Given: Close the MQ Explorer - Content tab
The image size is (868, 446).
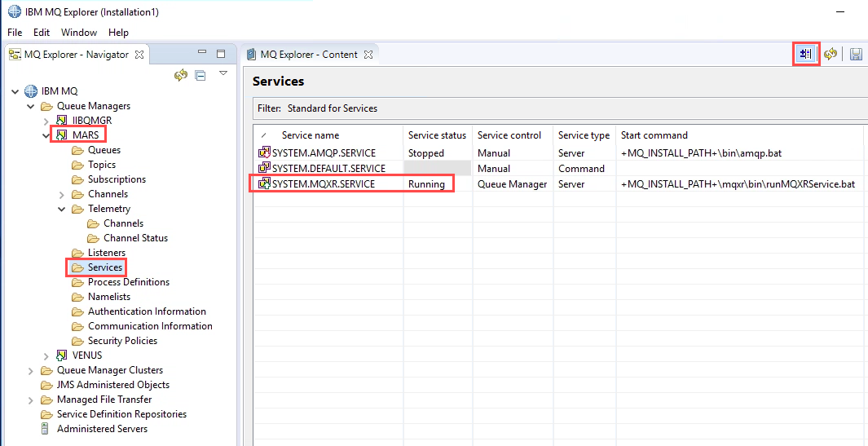Looking at the screenshot, I should pos(368,55).
